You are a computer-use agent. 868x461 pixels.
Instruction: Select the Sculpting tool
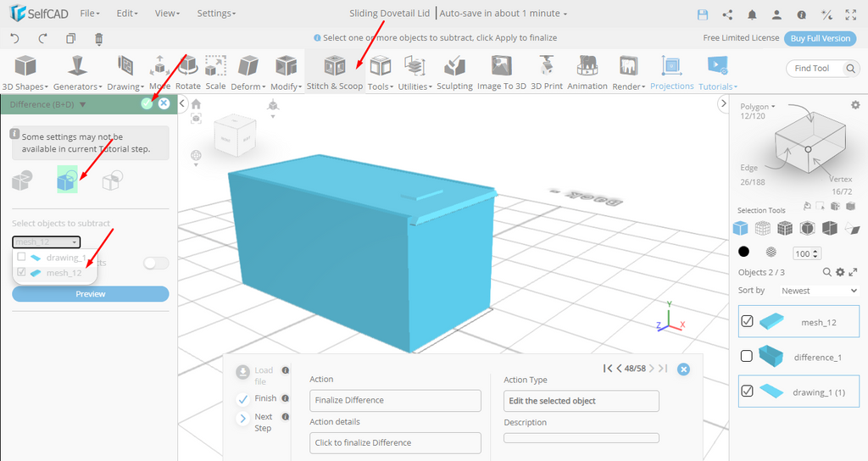click(454, 73)
